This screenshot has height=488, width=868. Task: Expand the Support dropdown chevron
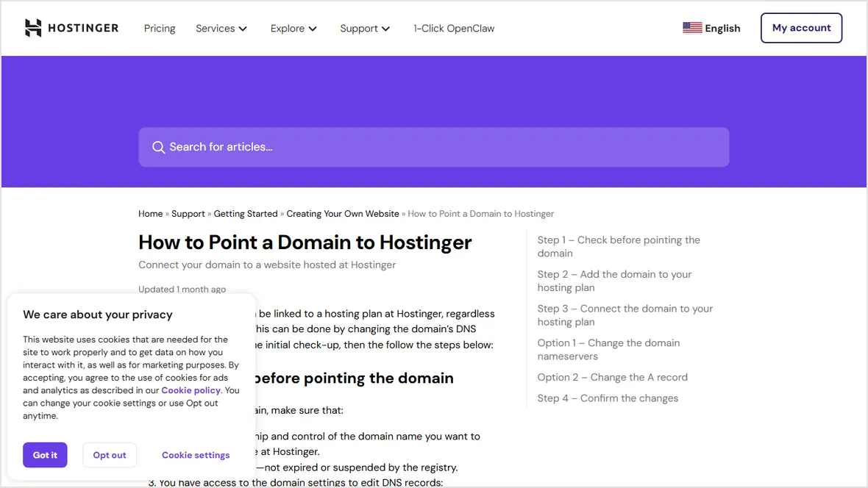click(x=386, y=29)
